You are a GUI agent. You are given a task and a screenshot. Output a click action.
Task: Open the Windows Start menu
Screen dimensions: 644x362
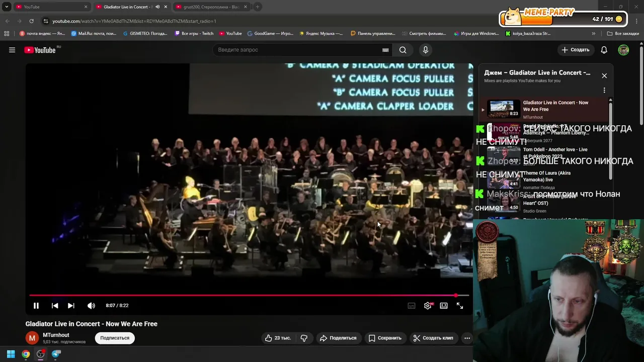[x=11, y=354]
